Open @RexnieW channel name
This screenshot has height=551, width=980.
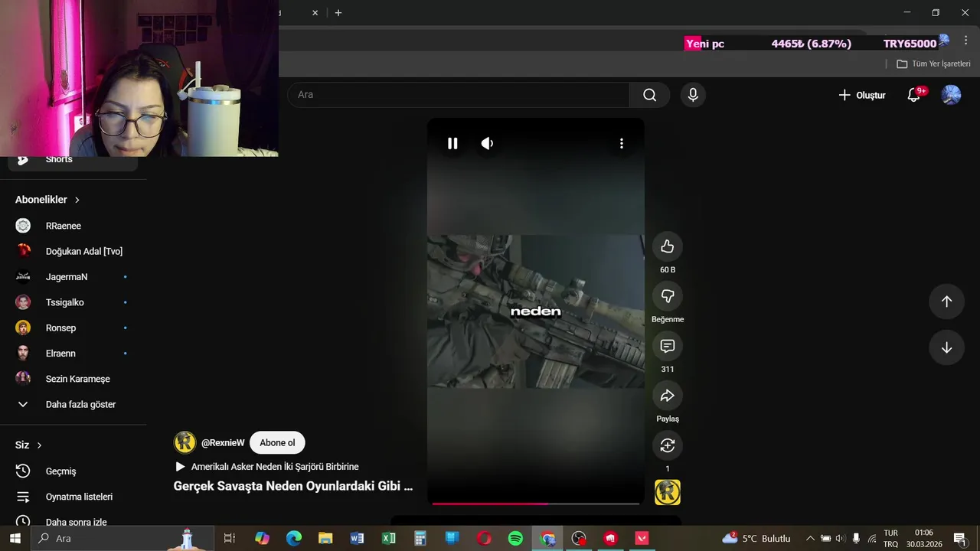coord(223,443)
